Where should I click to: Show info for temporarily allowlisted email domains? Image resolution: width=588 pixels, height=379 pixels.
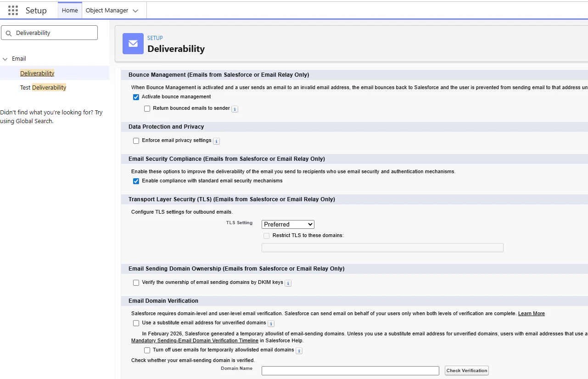pyautogui.click(x=299, y=351)
